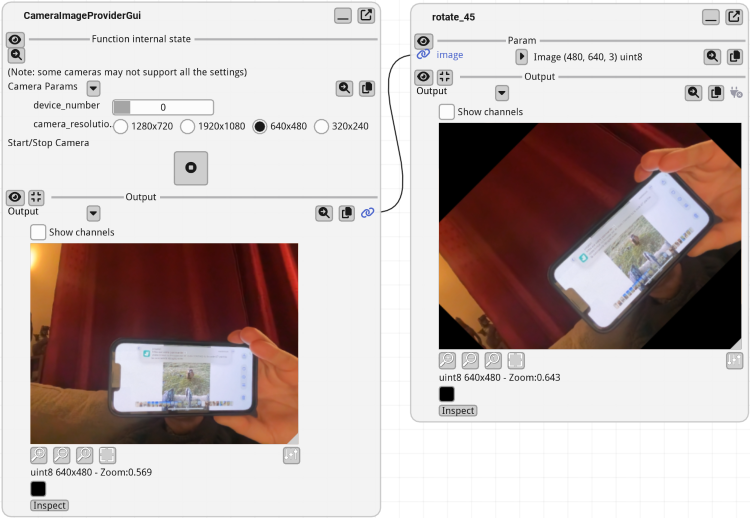Toggle visibility of the rotate_45 Param section

[423, 41]
